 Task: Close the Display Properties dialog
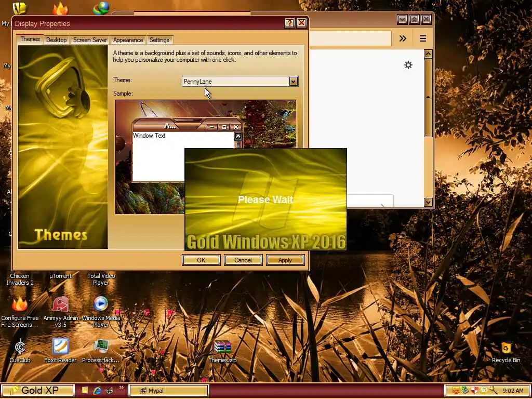[x=301, y=23]
